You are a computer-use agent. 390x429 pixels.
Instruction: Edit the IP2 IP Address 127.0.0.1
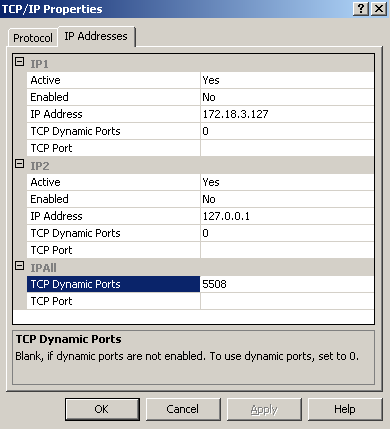(287, 216)
